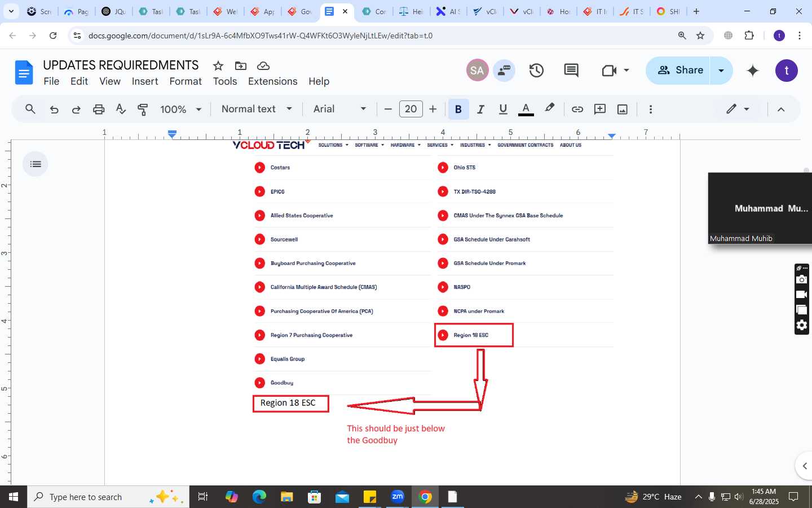Bookmark this page in Chrome
Image resolution: width=812 pixels, height=508 pixels.
[700, 36]
